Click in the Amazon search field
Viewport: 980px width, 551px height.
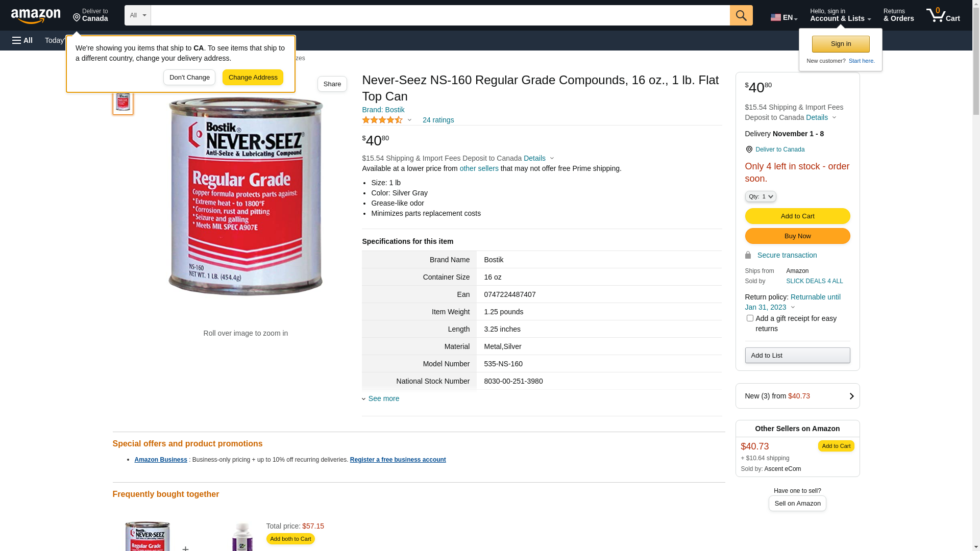[440, 15]
